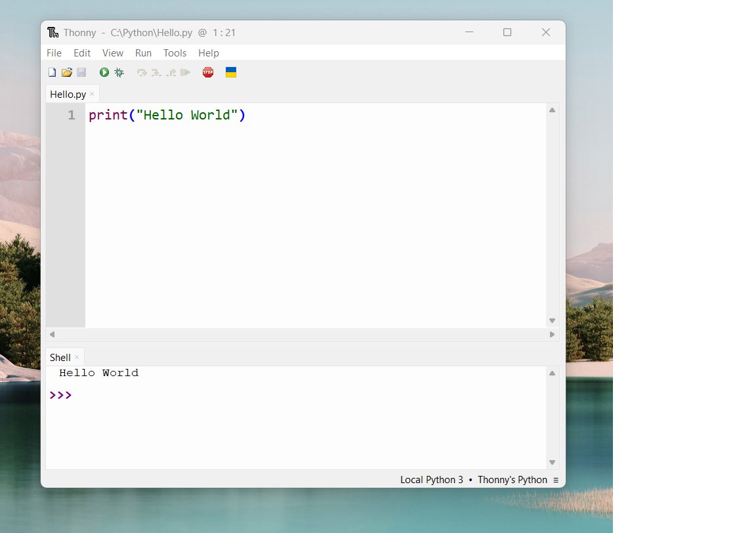Image resolution: width=756 pixels, height=533 pixels.
Task: Click editor horizontal scrollbar left arrow
Action: point(52,334)
